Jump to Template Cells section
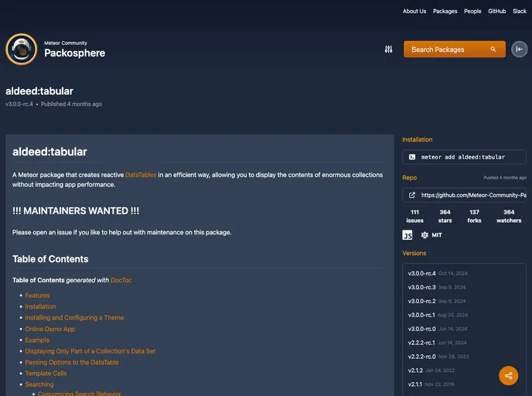The image size is (532, 396). click(x=46, y=374)
